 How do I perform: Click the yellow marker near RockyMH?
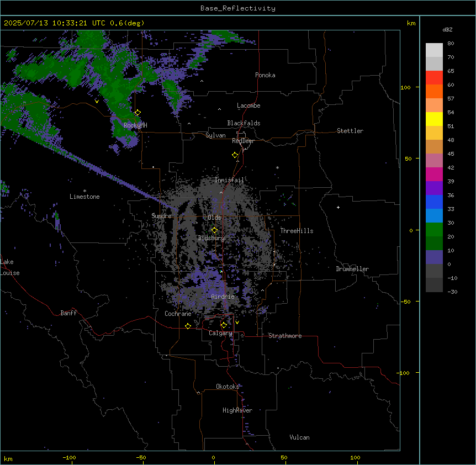tap(137, 113)
